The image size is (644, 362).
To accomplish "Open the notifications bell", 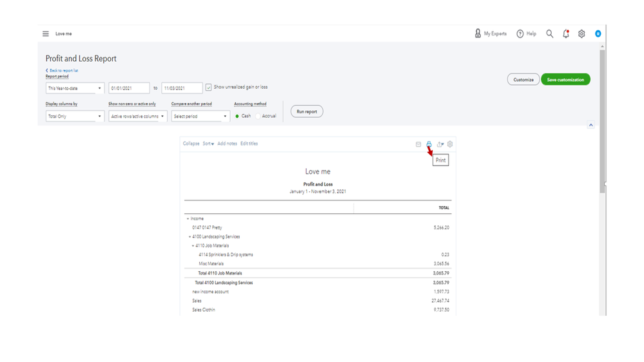I will coord(566,33).
